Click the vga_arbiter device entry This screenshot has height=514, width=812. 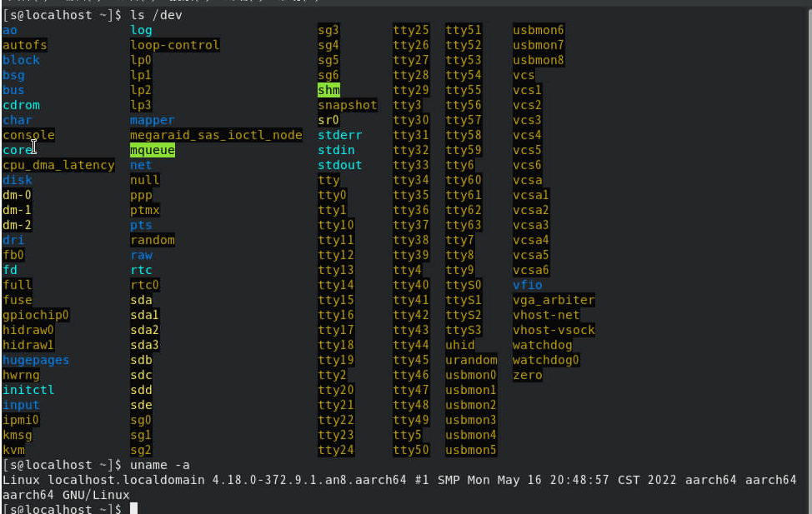click(x=554, y=300)
